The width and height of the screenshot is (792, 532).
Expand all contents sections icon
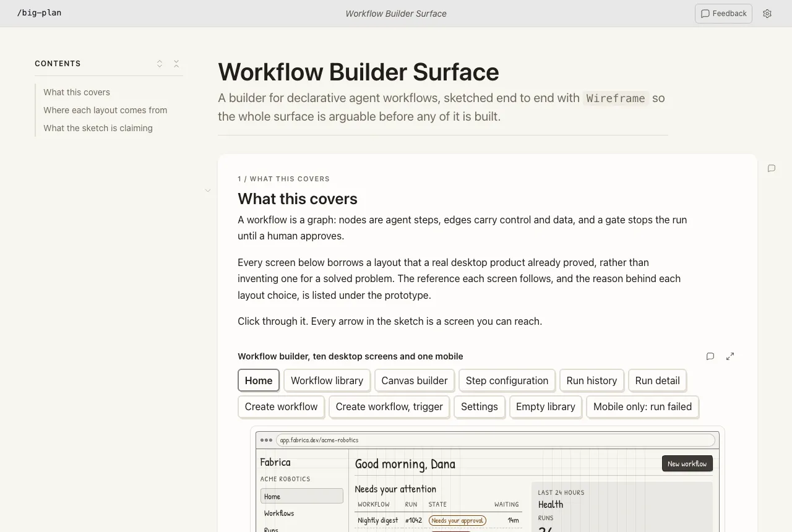160,64
